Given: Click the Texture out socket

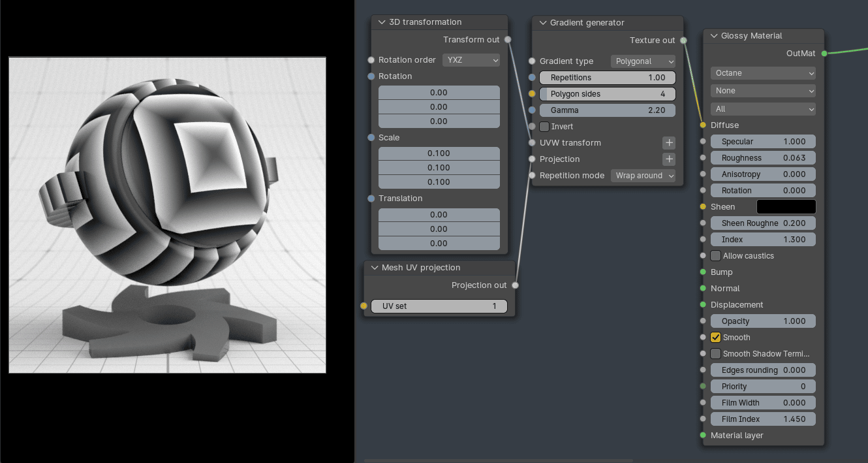Looking at the screenshot, I should pyautogui.click(x=683, y=40).
